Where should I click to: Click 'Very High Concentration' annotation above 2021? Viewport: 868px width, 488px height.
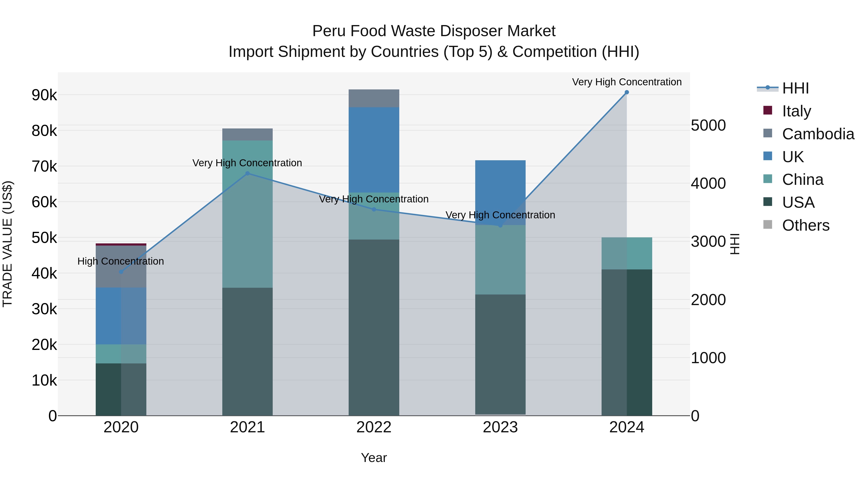pyautogui.click(x=247, y=163)
